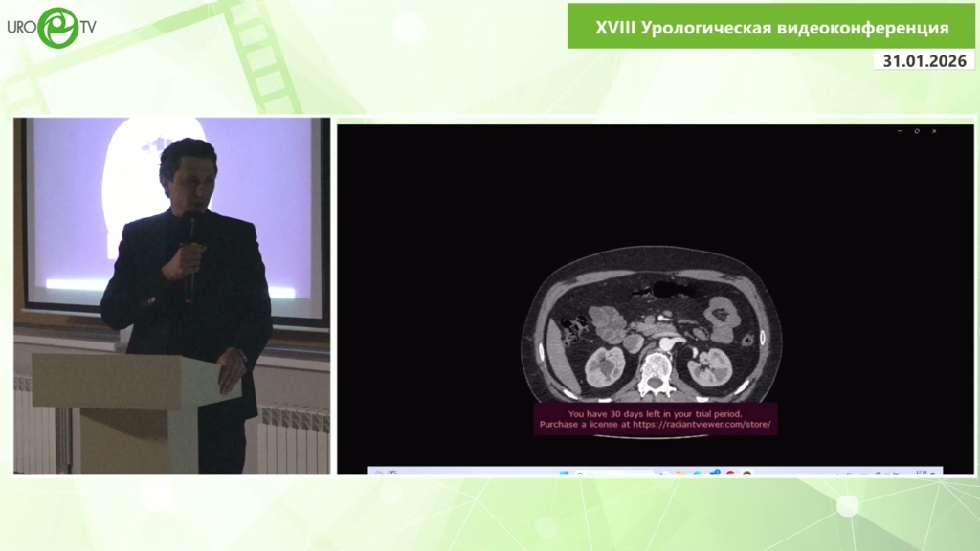The height and width of the screenshot is (551, 980).
Task: Launch the Edge browser from the taskbar
Action: click(x=697, y=473)
